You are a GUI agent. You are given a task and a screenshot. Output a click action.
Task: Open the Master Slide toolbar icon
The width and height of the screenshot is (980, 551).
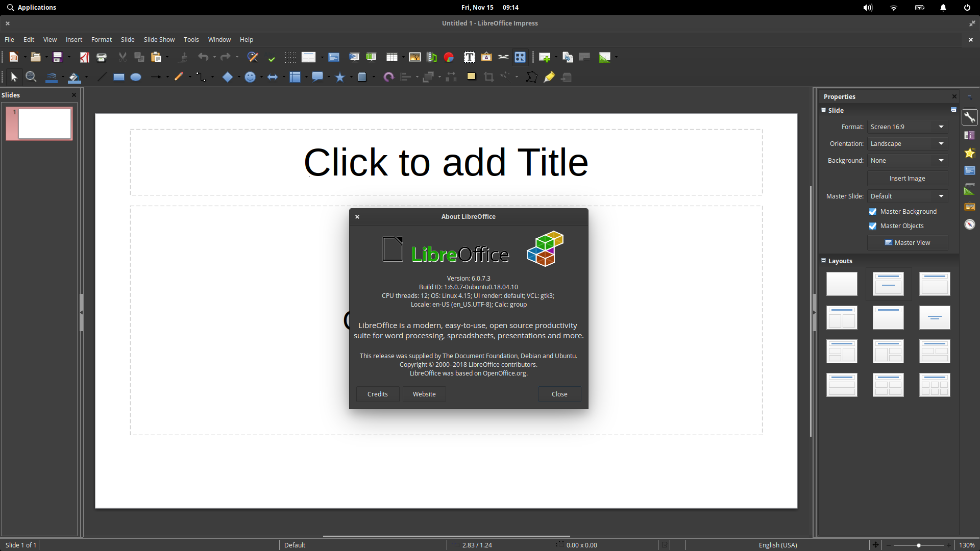click(x=334, y=57)
